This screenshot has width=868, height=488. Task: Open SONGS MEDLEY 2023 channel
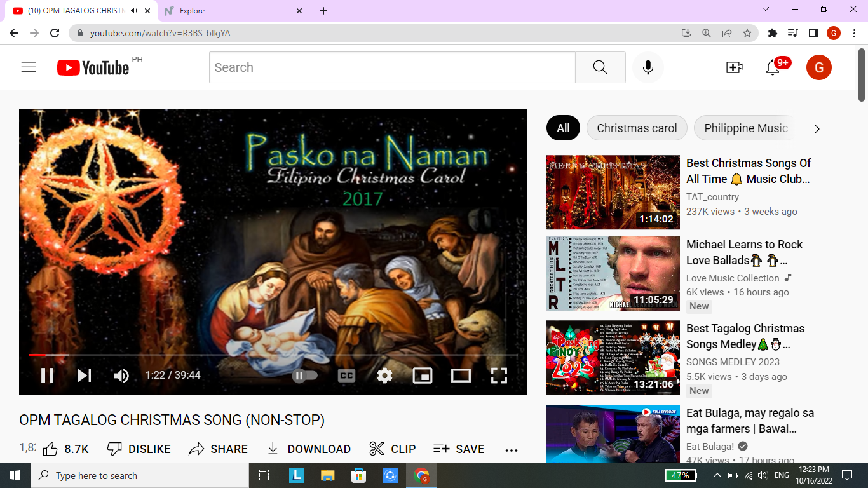point(733,362)
